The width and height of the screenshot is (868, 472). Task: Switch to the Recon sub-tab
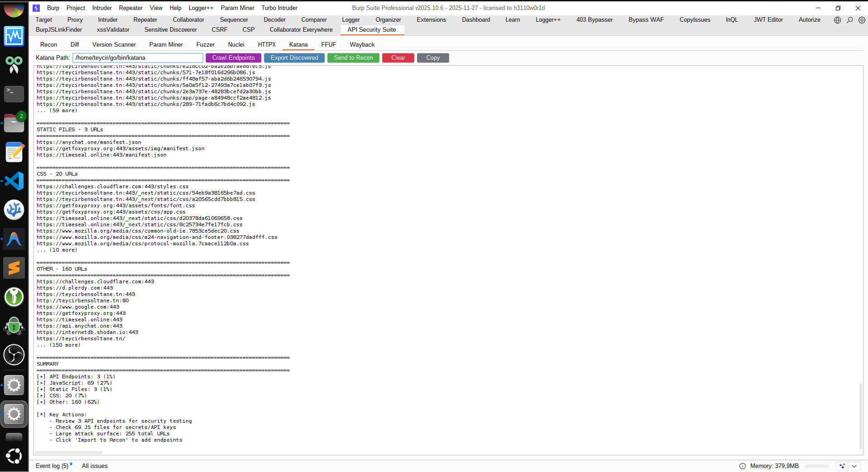coord(48,45)
